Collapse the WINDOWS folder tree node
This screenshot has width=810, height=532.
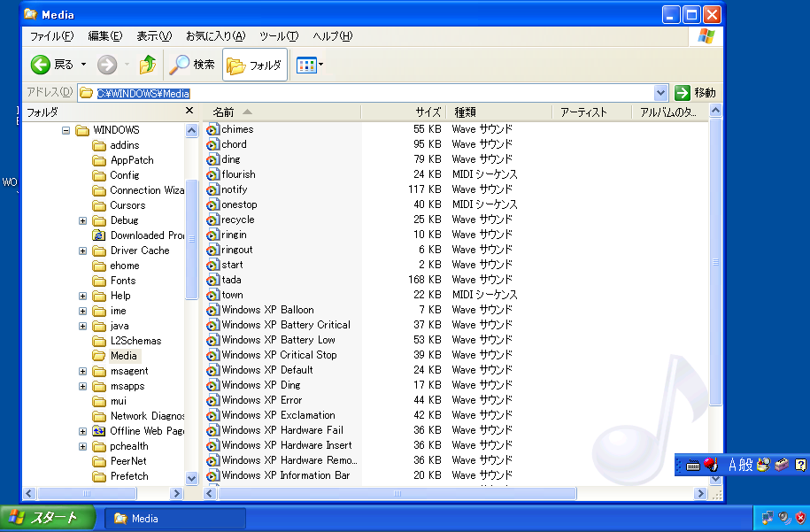pyautogui.click(x=66, y=130)
